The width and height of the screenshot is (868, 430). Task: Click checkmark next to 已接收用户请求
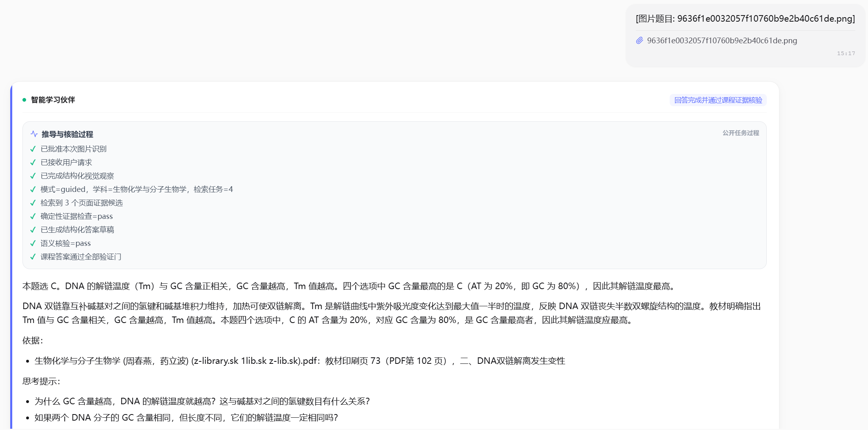pos(33,163)
